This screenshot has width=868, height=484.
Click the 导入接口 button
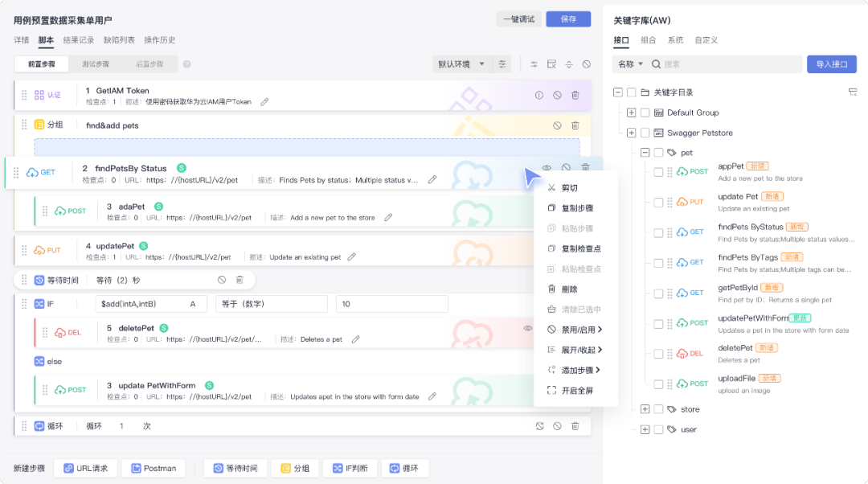[x=832, y=64]
